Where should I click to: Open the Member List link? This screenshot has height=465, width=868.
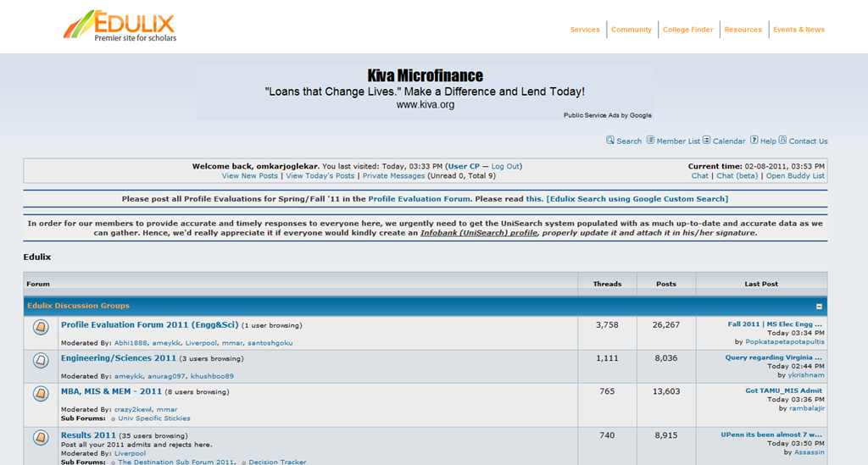678,141
